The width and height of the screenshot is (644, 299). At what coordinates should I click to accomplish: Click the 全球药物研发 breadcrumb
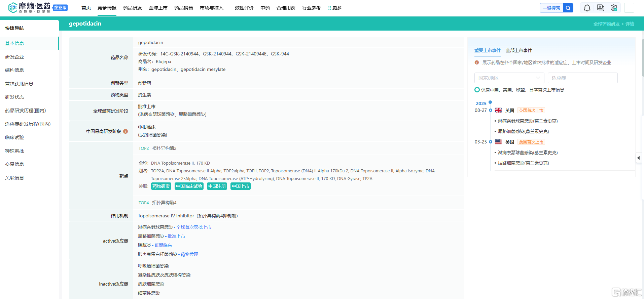606,24
